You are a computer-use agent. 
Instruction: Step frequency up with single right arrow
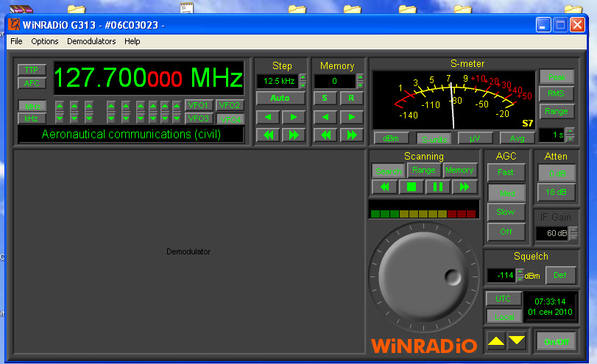pos(293,117)
